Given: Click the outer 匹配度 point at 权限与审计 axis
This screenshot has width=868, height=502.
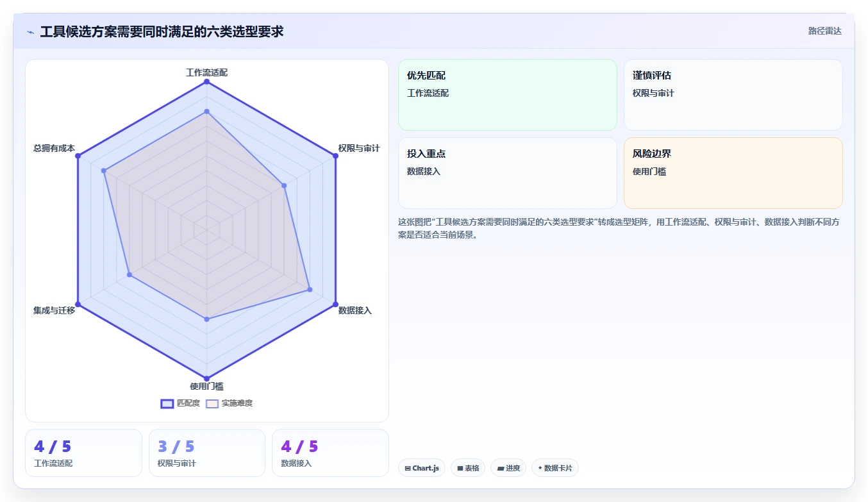Looking at the screenshot, I should point(335,156).
